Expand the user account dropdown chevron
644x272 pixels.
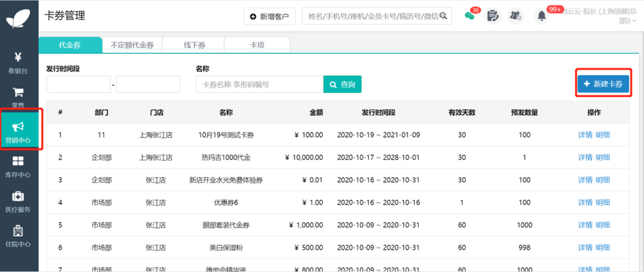coord(634,20)
